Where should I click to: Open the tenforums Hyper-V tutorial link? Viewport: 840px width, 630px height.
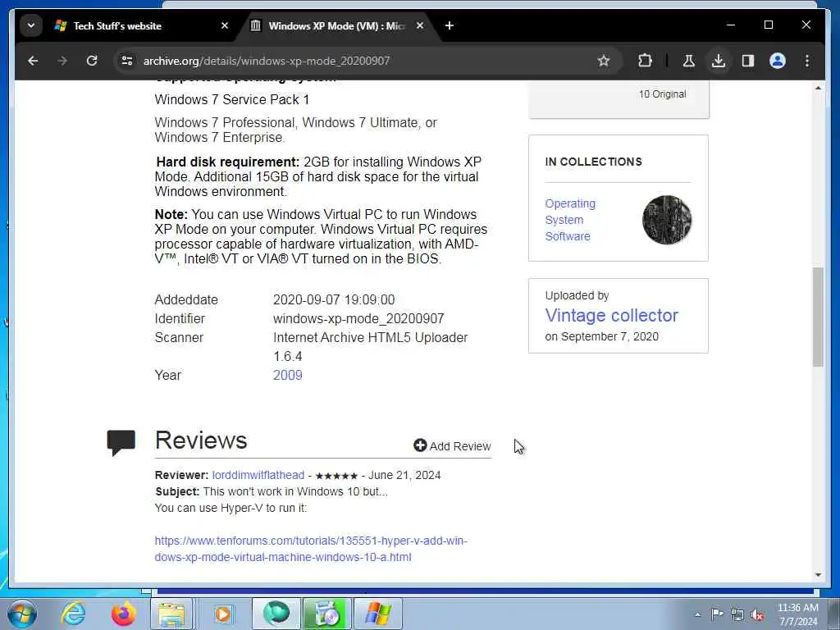[x=311, y=549]
